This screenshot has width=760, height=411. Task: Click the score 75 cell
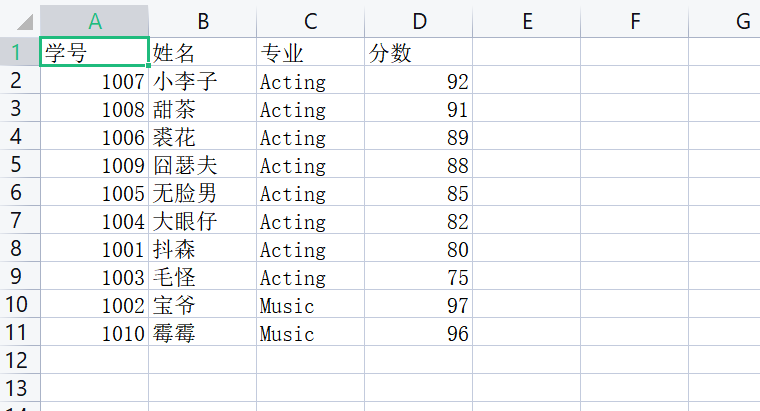419,277
